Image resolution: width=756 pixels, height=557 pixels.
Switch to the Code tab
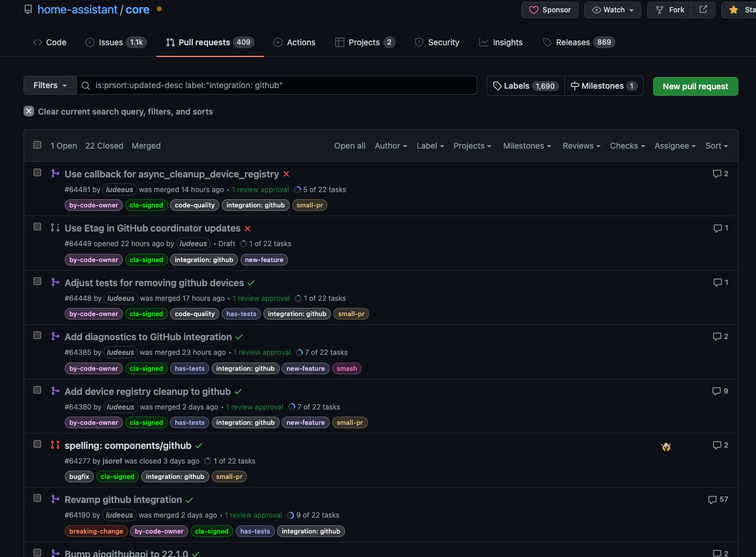pyautogui.click(x=49, y=42)
